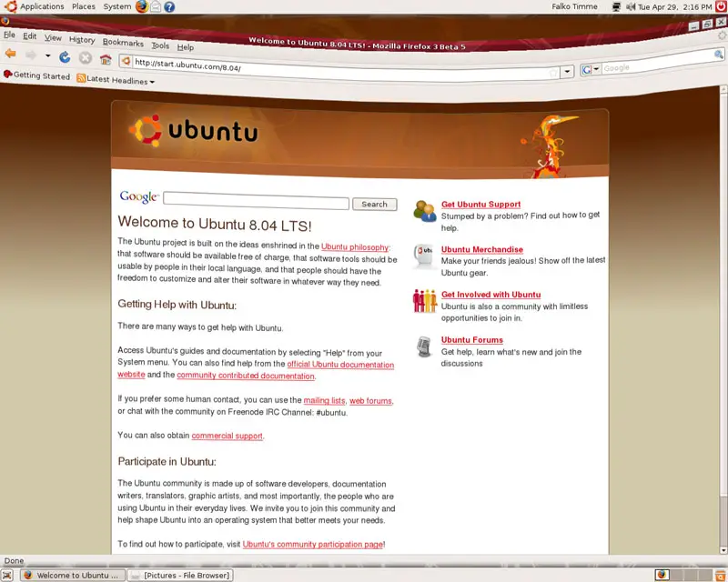Click the site icon beside the URL
The image size is (728, 582).
pyautogui.click(x=126, y=61)
